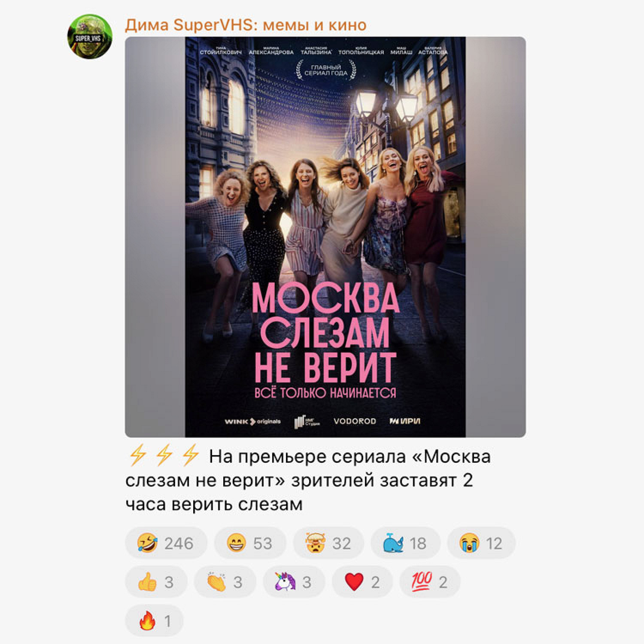Click the blurred left margin of image
Image resolution: width=644 pixels, height=644 pixels.
pos(155,237)
